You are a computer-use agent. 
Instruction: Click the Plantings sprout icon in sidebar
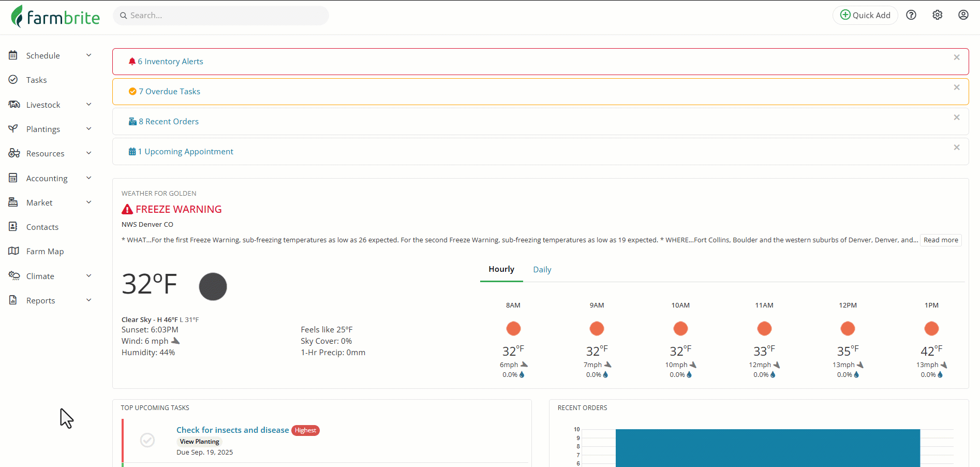pyautogui.click(x=13, y=128)
